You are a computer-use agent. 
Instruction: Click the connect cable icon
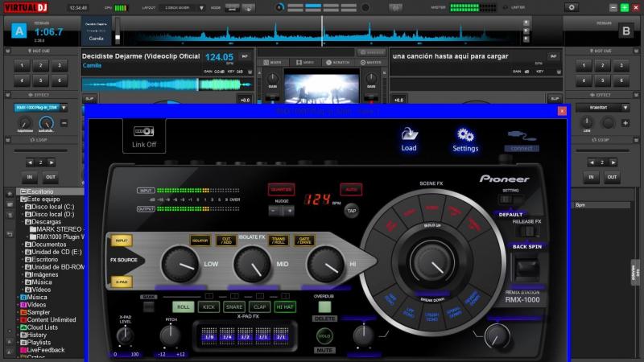tap(522, 137)
